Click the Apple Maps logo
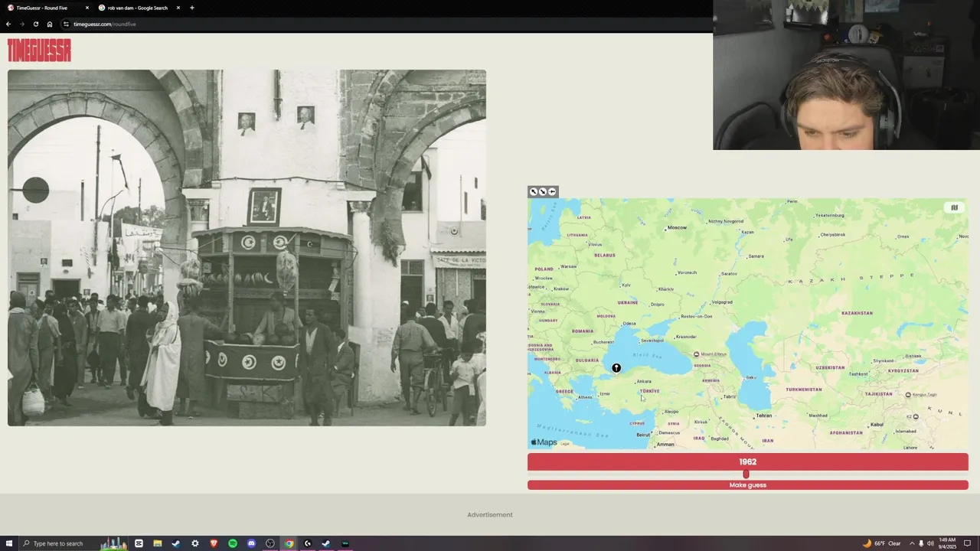980x551 pixels. (544, 442)
